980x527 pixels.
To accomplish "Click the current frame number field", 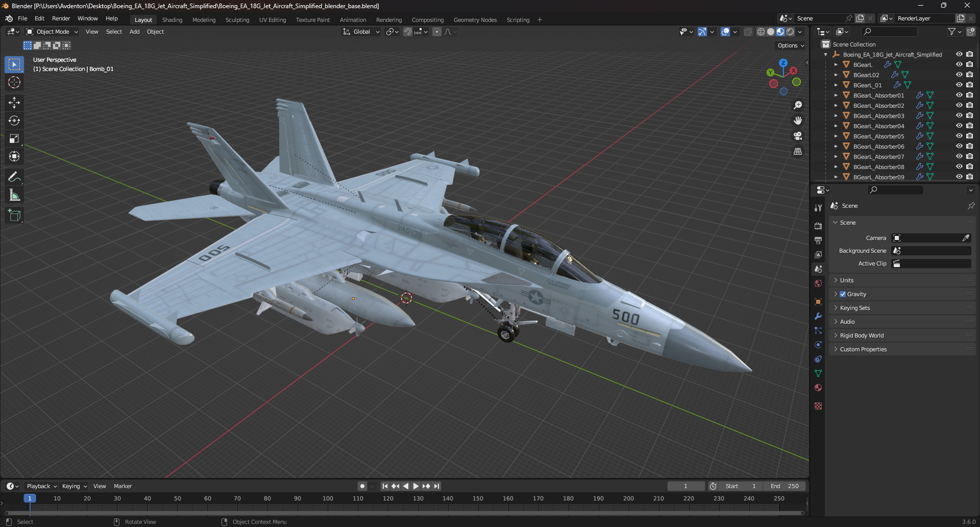I will pos(686,486).
